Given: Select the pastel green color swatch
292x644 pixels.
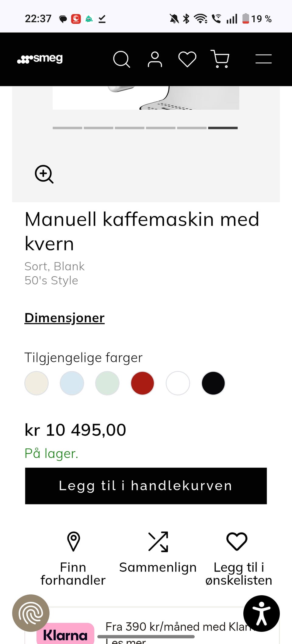Looking at the screenshot, I should pos(107,383).
